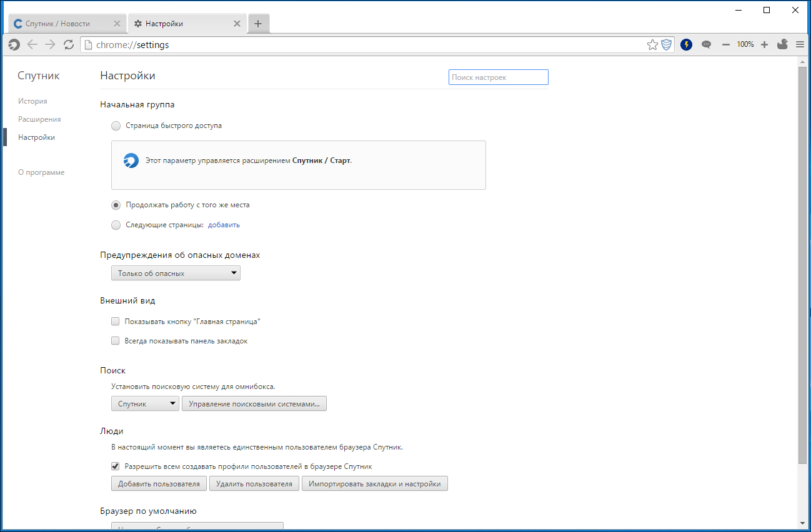
Task: Click the Спутник / Старт extension icon
Action: pyautogui.click(x=131, y=160)
